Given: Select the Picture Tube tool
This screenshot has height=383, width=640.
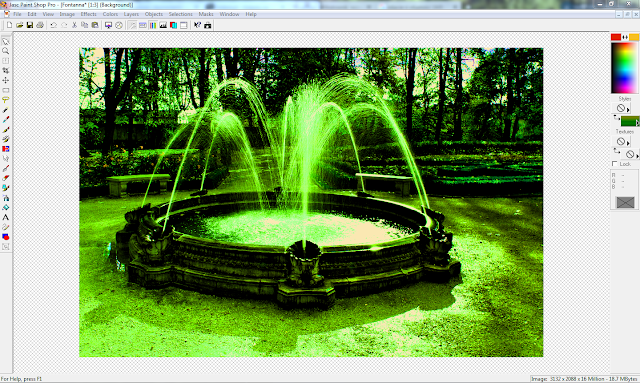Looking at the screenshot, I should [6, 188].
